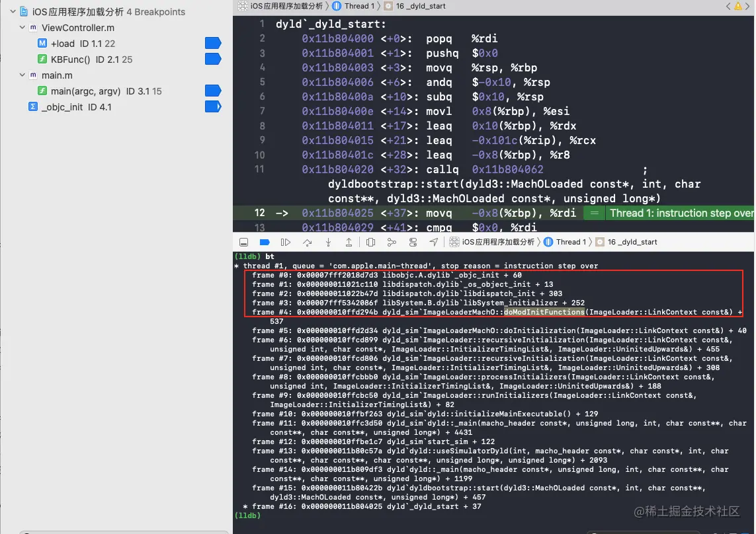
Task: Select ViewController.m in the breakpoint navigator
Action: pyautogui.click(x=77, y=28)
